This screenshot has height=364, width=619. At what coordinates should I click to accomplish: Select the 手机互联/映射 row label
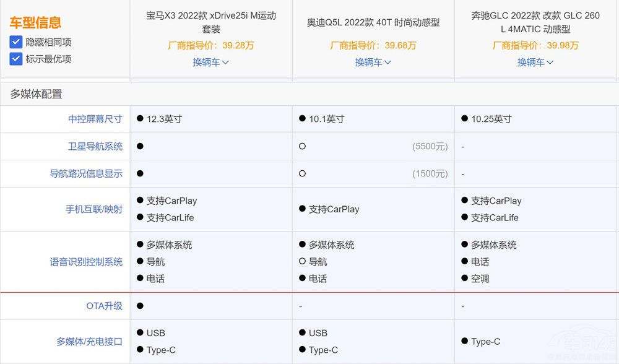pyautogui.click(x=94, y=209)
